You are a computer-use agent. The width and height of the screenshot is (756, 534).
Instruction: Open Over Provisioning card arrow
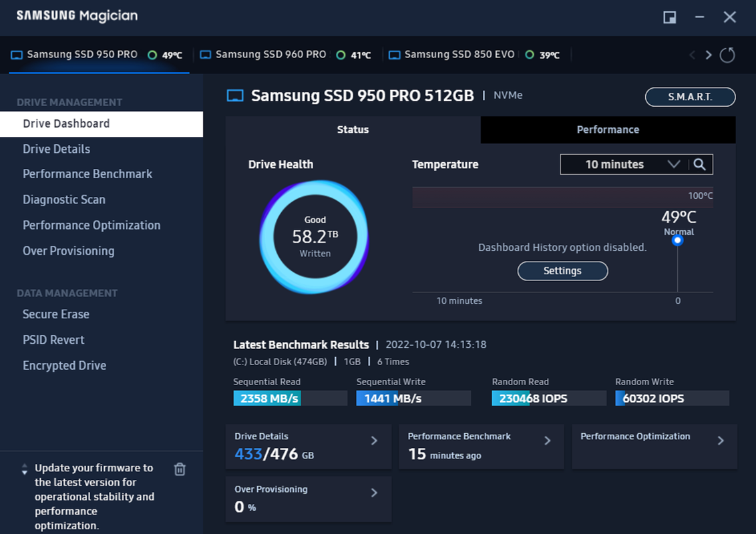pyautogui.click(x=374, y=493)
